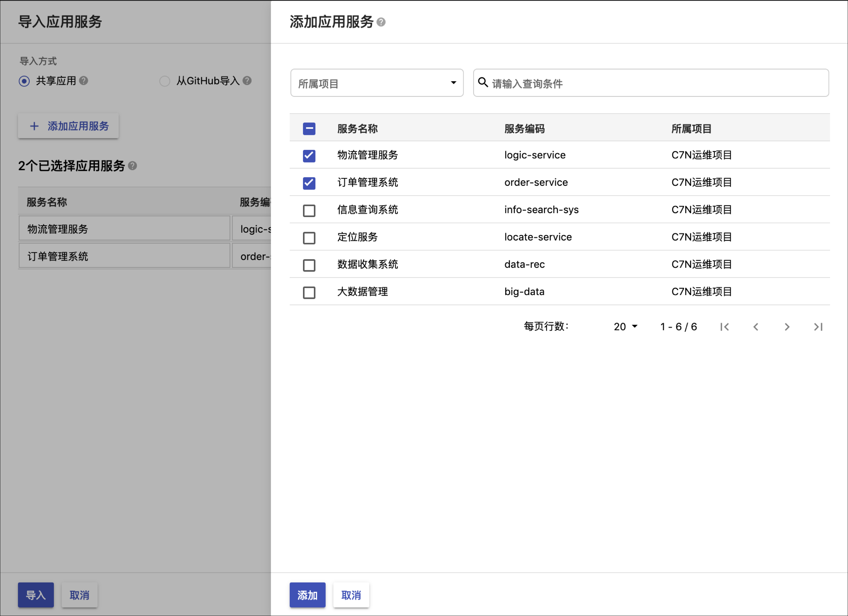This screenshot has width=848, height=616.
Task: Go to last page of results
Action: tap(818, 327)
